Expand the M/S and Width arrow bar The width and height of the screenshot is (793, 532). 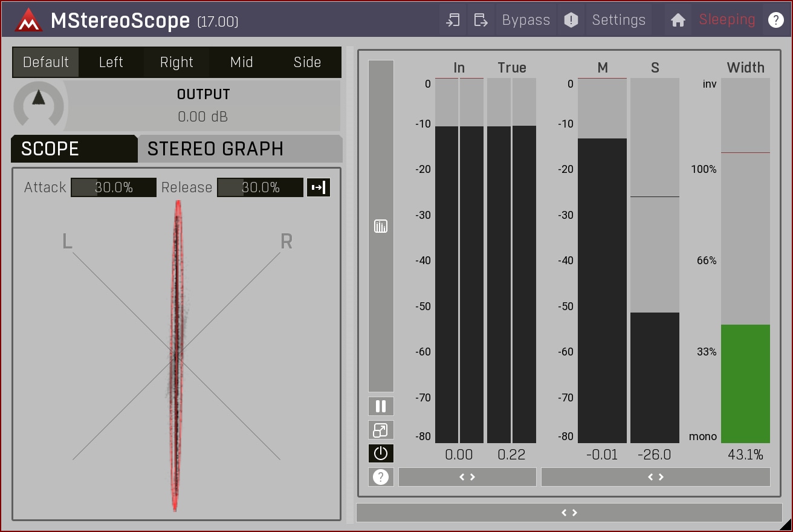656,477
